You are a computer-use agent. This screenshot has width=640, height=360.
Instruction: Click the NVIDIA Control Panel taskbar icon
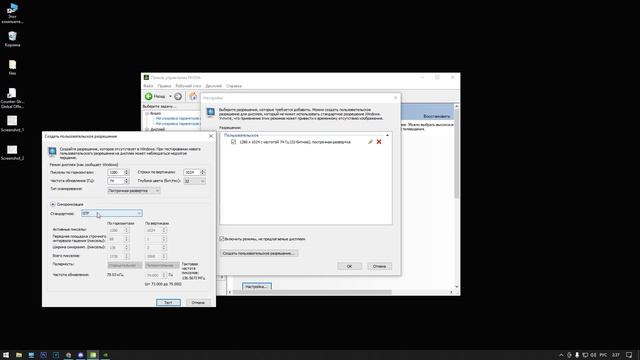click(x=106, y=355)
